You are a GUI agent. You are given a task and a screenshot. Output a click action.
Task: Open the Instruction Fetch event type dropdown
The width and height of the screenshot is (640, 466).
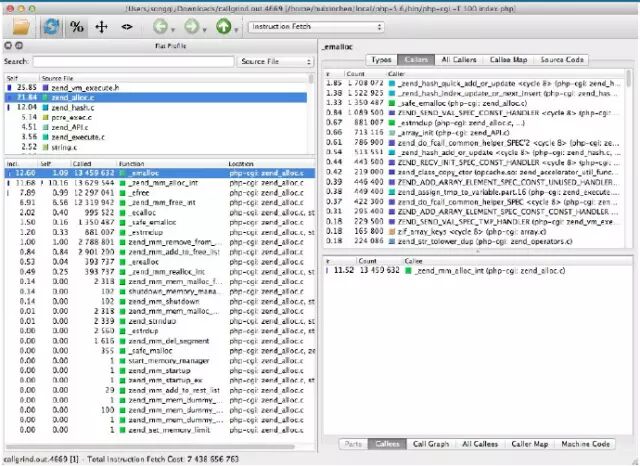pos(316,27)
